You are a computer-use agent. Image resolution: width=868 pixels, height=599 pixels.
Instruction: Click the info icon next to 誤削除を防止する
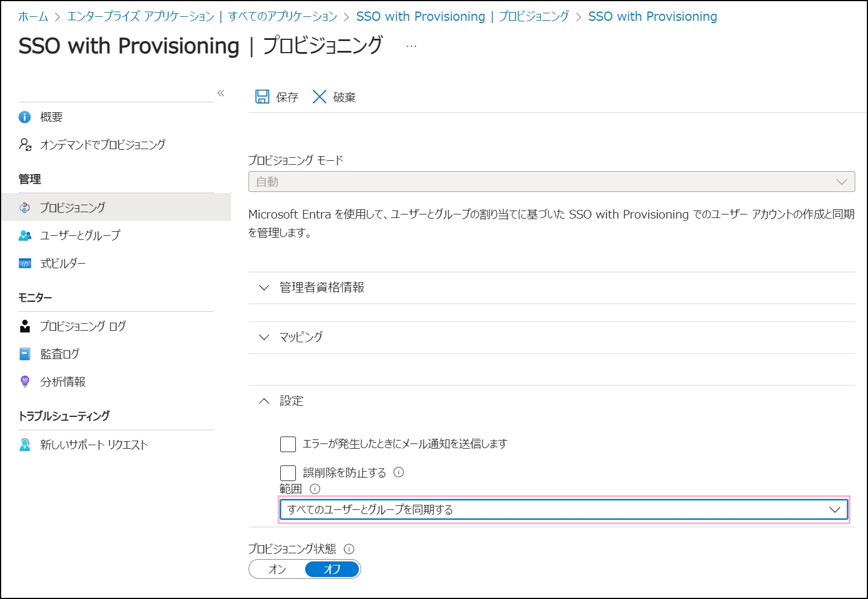[x=399, y=472]
